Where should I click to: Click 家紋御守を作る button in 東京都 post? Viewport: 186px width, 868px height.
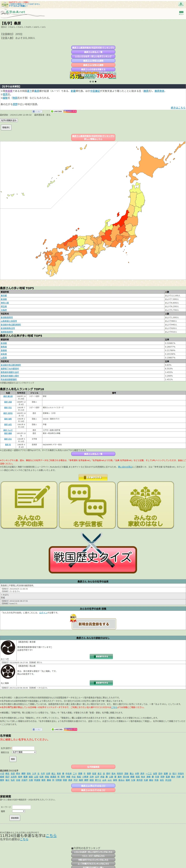101,656
